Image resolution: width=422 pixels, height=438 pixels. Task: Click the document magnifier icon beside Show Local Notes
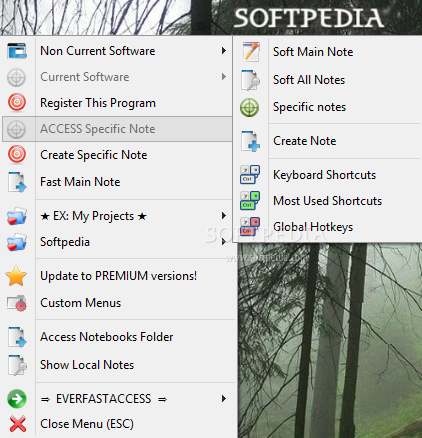(x=17, y=365)
